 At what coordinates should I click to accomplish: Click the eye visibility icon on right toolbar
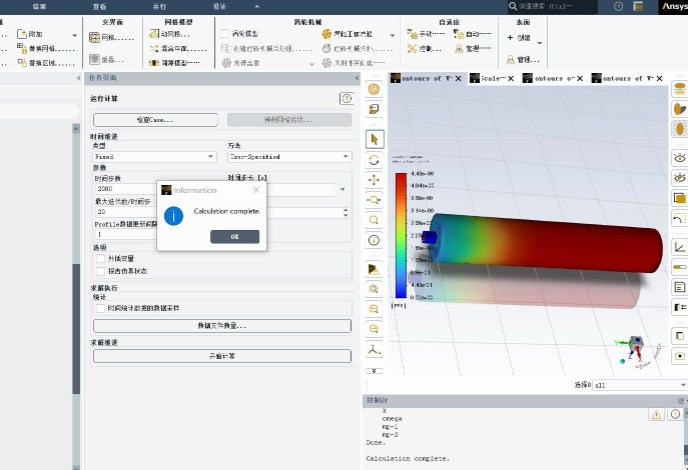coord(680,157)
